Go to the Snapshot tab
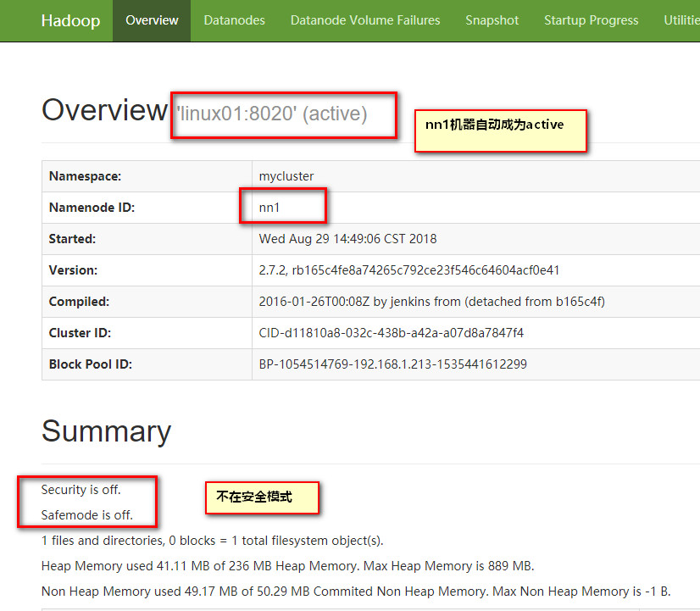This screenshot has width=700, height=611. pyautogui.click(x=492, y=20)
